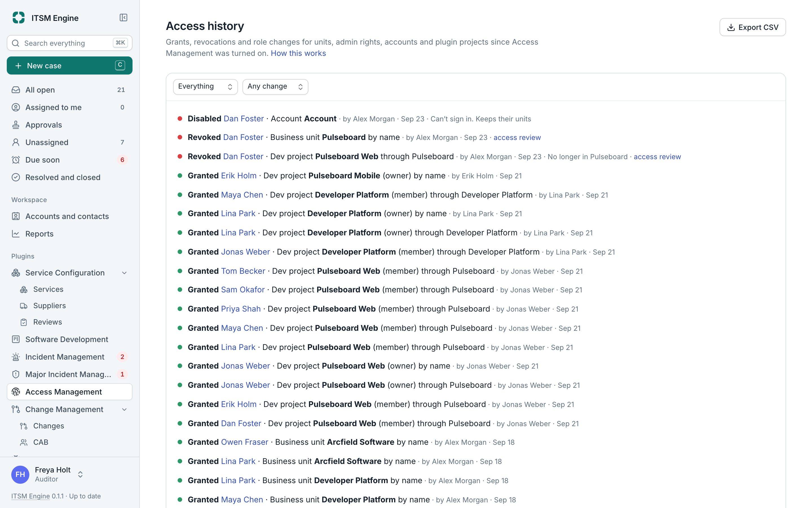Open the How this works link
Viewport: 812px width, 508px height.
click(298, 53)
